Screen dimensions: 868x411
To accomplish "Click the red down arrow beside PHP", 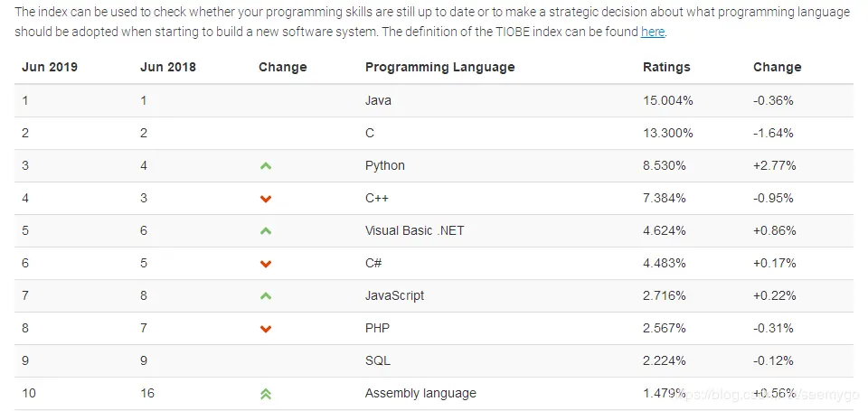I will pyautogui.click(x=266, y=329).
